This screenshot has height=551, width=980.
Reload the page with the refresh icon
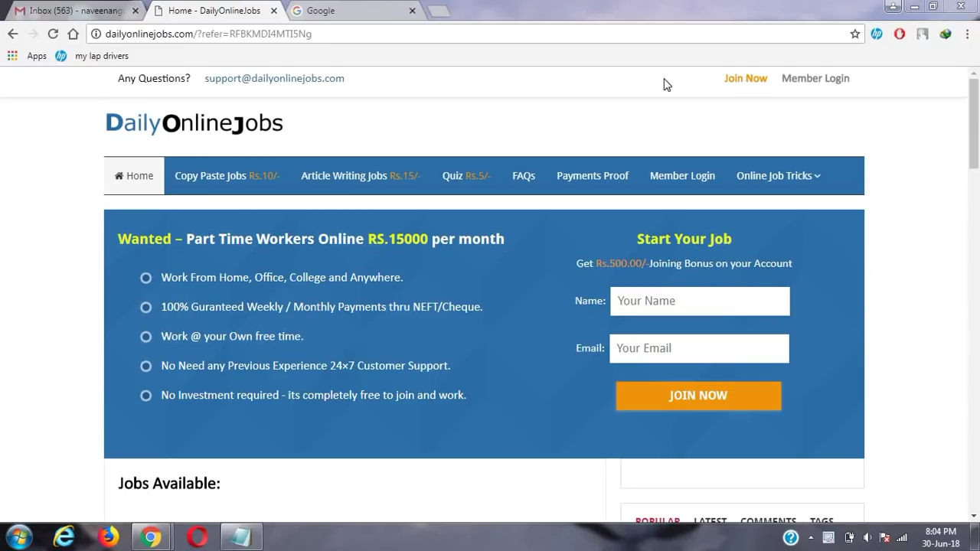(53, 34)
